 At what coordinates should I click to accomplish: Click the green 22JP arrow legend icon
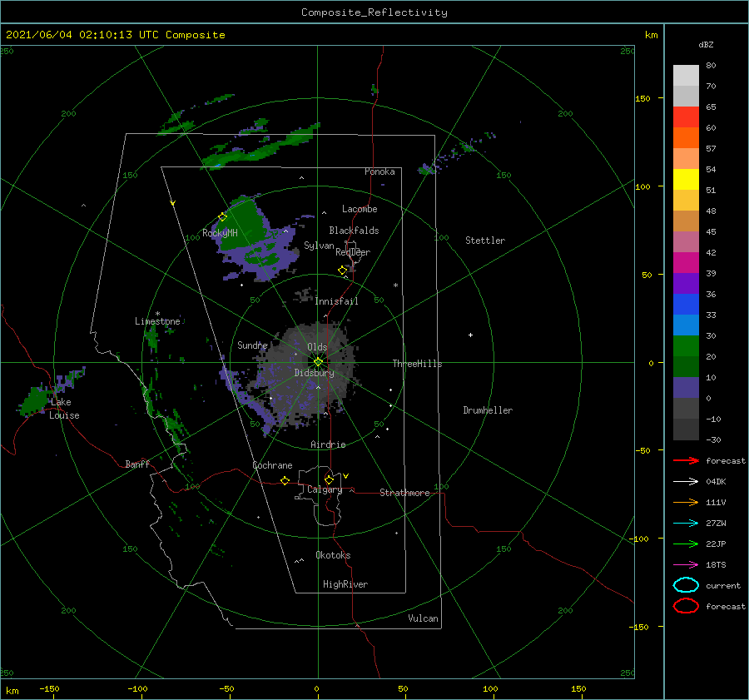tap(686, 544)
